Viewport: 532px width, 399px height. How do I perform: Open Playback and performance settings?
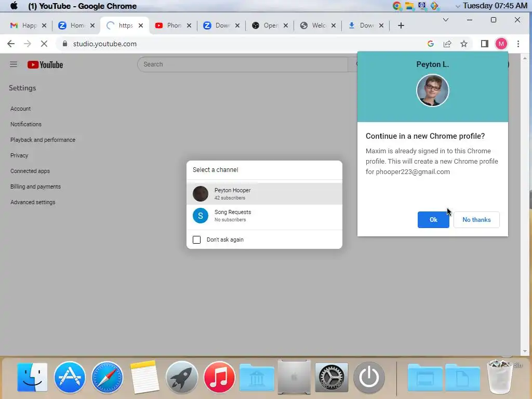tap(43, 140)
